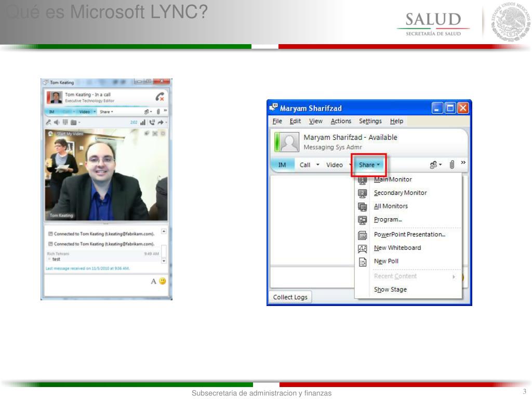This screenshot has width=532, height=399.
Task: Open the devices icon dropdown in call toolbar
Action: pos(75,123)
